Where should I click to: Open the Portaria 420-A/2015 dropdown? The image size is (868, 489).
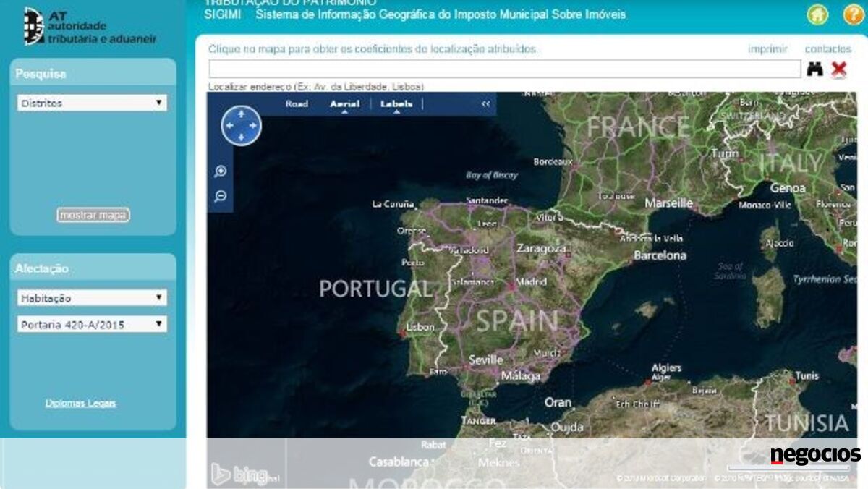coord(92,324)
